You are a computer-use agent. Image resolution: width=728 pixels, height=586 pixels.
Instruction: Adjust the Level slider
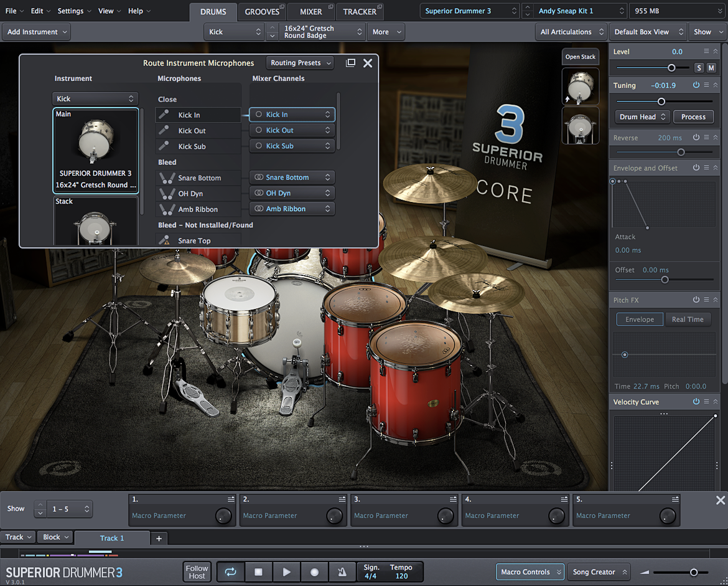(671, 68)
